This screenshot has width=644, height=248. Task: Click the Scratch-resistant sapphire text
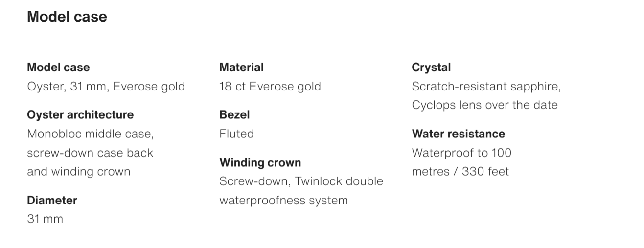[486, 87]
